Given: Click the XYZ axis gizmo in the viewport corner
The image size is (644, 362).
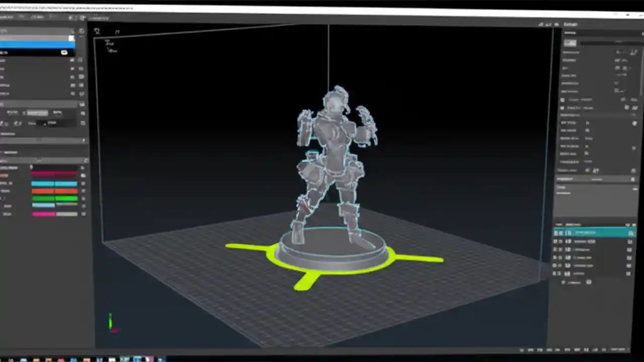Looking at the screenshot, I should click(x=111, y=322).
